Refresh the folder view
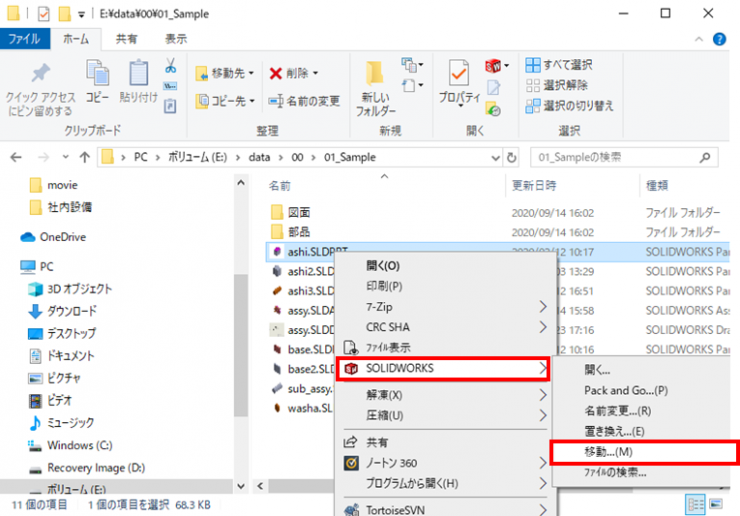 [x=512, y=158]
